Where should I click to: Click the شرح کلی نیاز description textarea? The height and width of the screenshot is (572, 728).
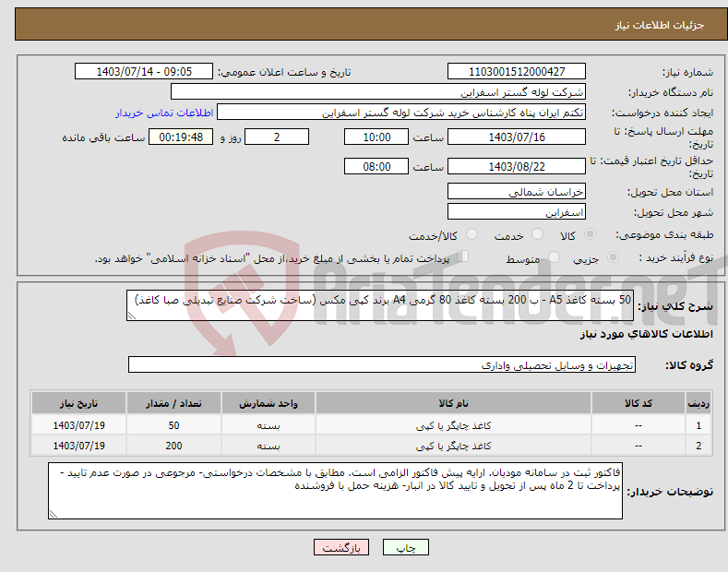pyautogui.click(x=380, y=305)
